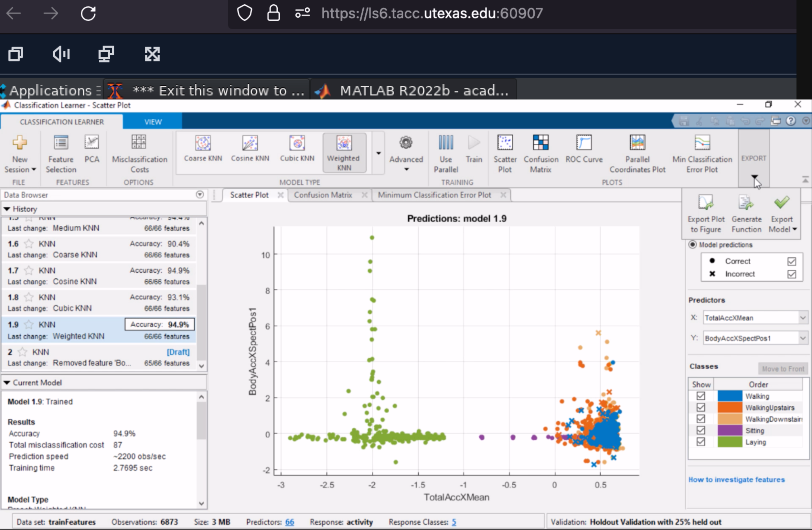Switch to the VIEW ribbon tab
The image size is (812, 530).
152,122
